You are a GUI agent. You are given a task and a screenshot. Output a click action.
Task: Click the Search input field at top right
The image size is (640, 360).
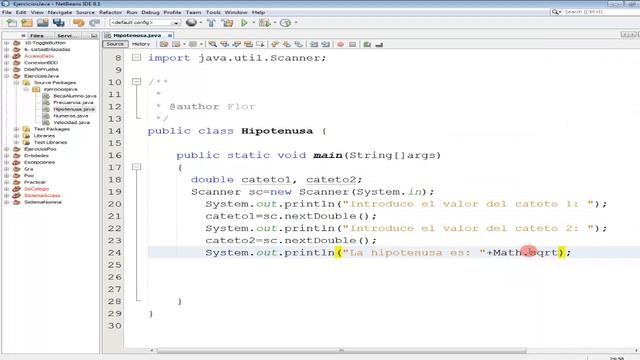tap(601, 12)
